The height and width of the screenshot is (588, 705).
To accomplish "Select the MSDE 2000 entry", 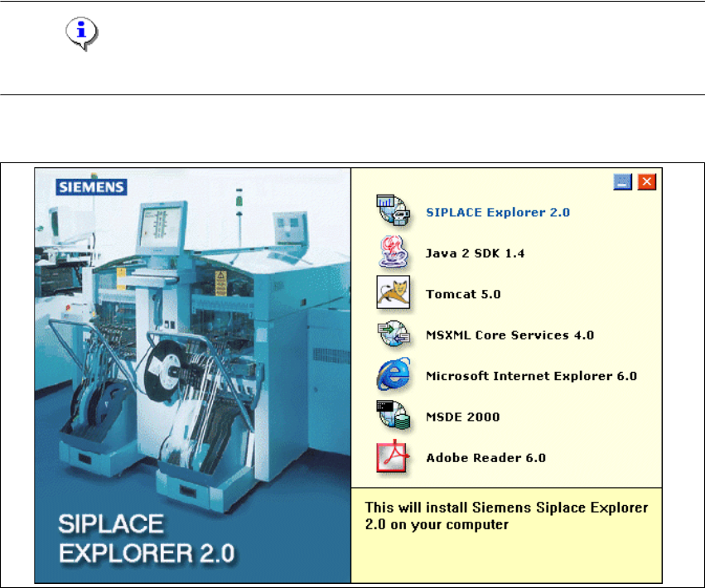I will pos(462,417).
